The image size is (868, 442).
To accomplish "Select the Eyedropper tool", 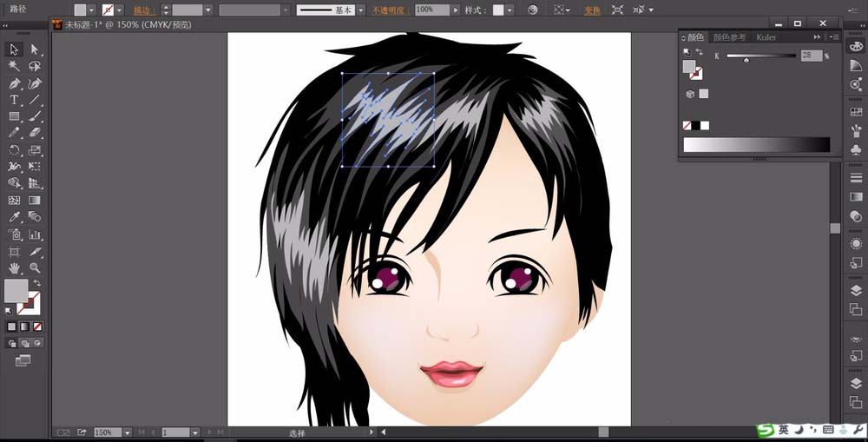I will click(x=15, y=217).
